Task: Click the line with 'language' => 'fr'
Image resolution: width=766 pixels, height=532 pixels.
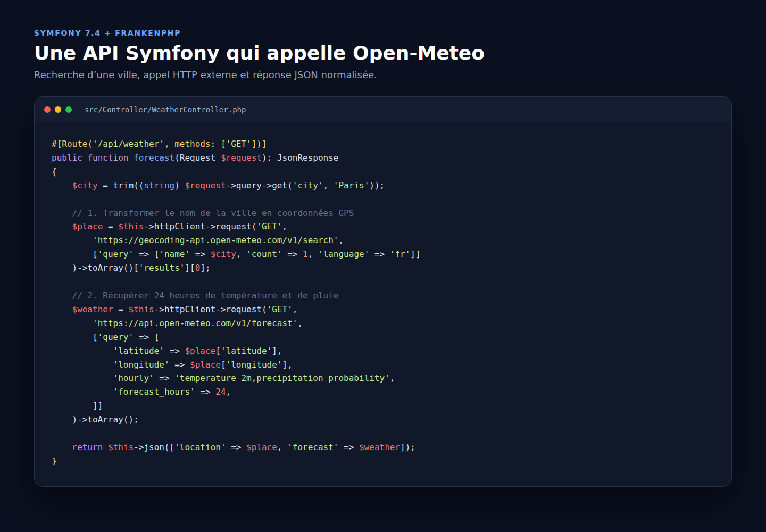Action: (256, 254)
